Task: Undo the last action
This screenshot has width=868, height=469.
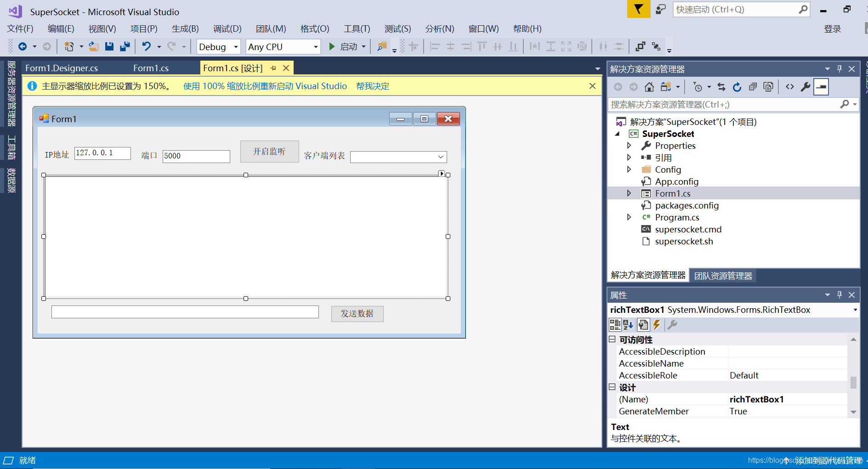Action: [147, 46]
